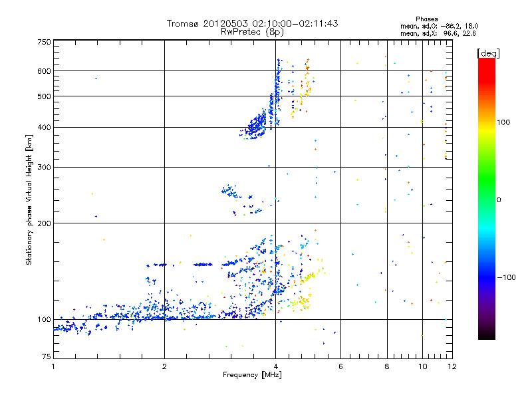The image size is (532, 399).
Task: Click the '100' colorbar tick label
Action: point(503,122)
